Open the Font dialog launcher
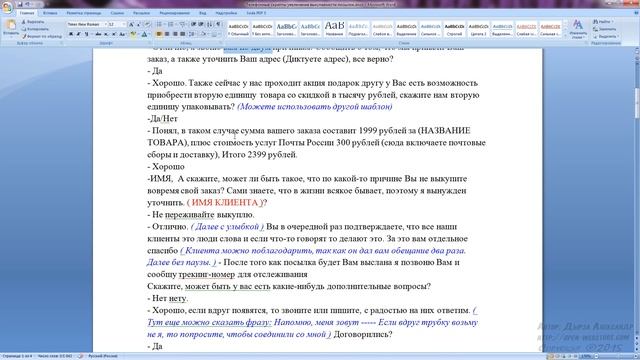 [x=151, y=43]
